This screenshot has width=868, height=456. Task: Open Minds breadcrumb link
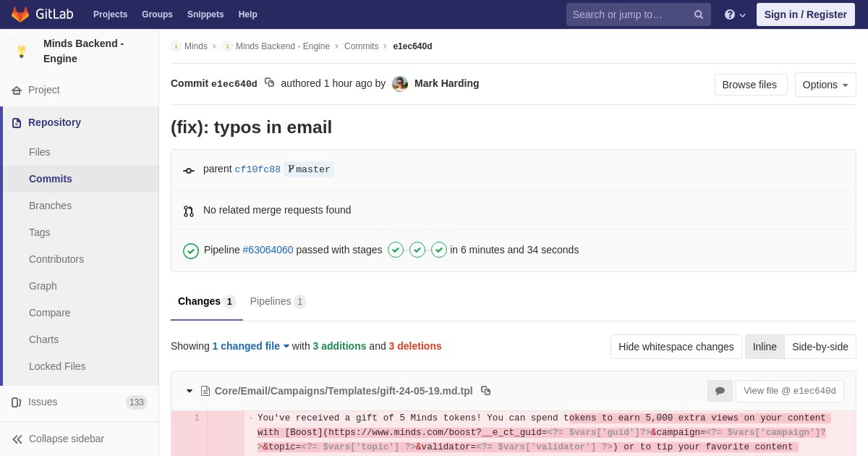point(195,46)
